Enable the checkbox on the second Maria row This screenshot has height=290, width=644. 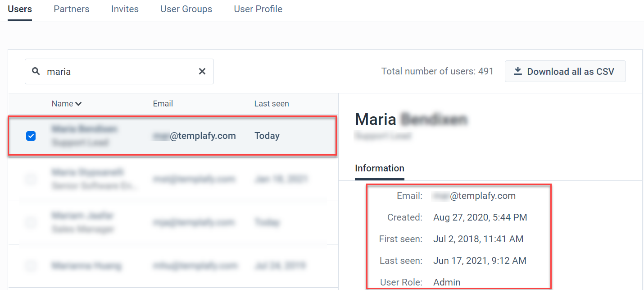(x=31, y=179)
